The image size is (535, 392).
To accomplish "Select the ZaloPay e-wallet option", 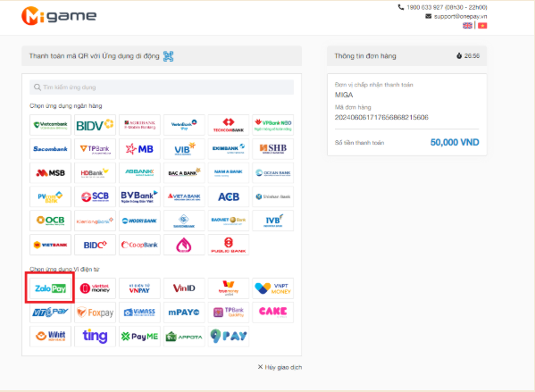I will [50, 288].
